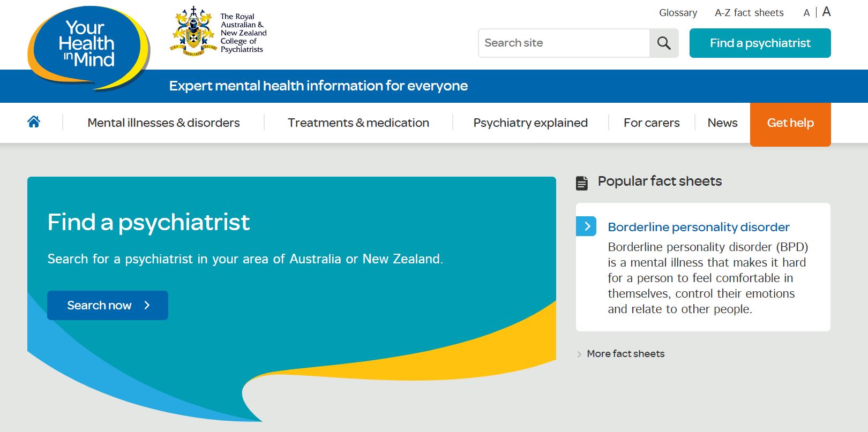The width and height of the screenshot is (868, 432).
Task: Open the Treatments & medication menu
Action: (358, 123)
